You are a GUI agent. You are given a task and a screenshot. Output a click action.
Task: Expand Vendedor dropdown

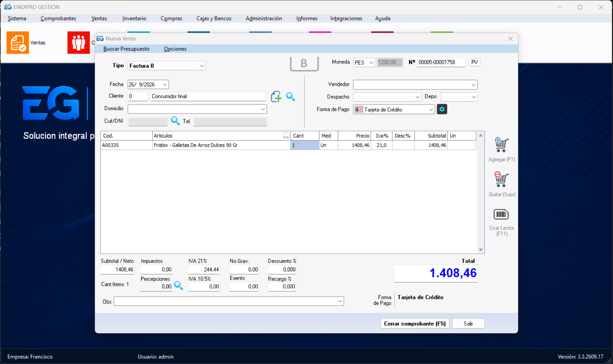tap(473, 85)
